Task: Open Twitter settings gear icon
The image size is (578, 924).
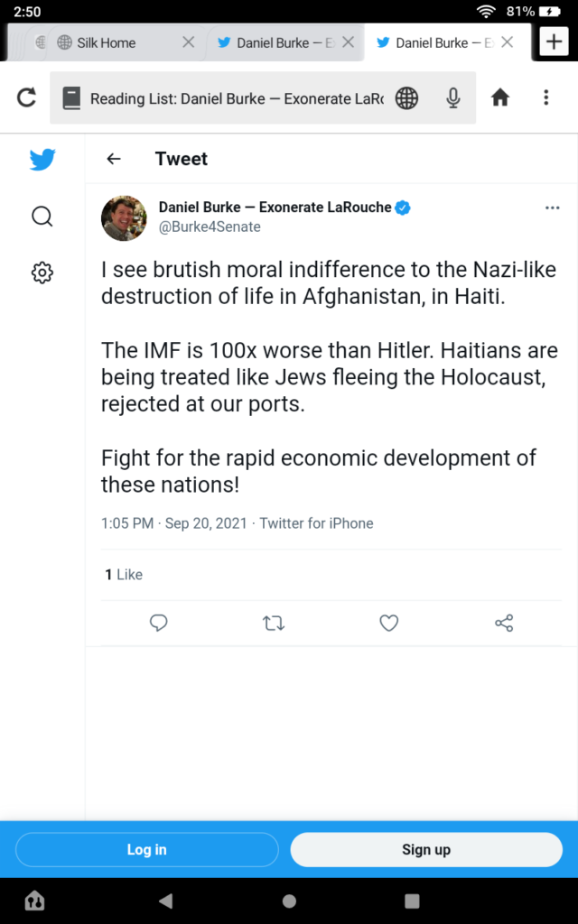Action: tap(42, 273)
